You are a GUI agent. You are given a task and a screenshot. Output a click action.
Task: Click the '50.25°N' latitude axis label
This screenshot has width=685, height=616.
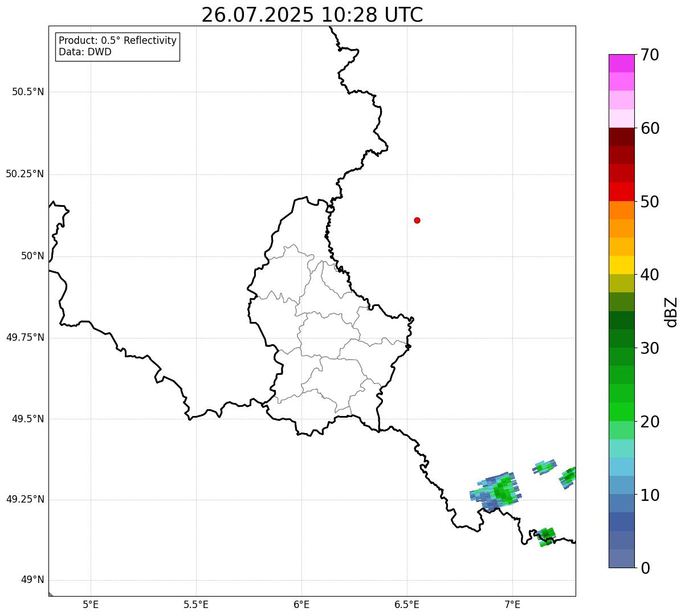(25, 174)
